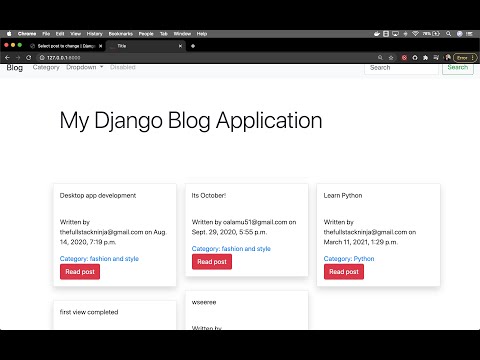Click the browser forward arrow
The width and height of the screenshot is (480, 360).
18,58
